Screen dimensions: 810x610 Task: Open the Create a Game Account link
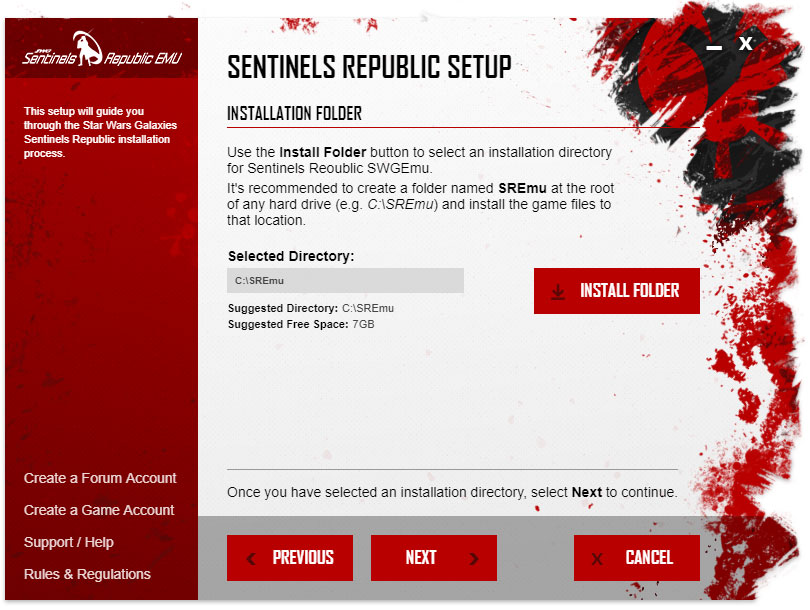[99, 510]
